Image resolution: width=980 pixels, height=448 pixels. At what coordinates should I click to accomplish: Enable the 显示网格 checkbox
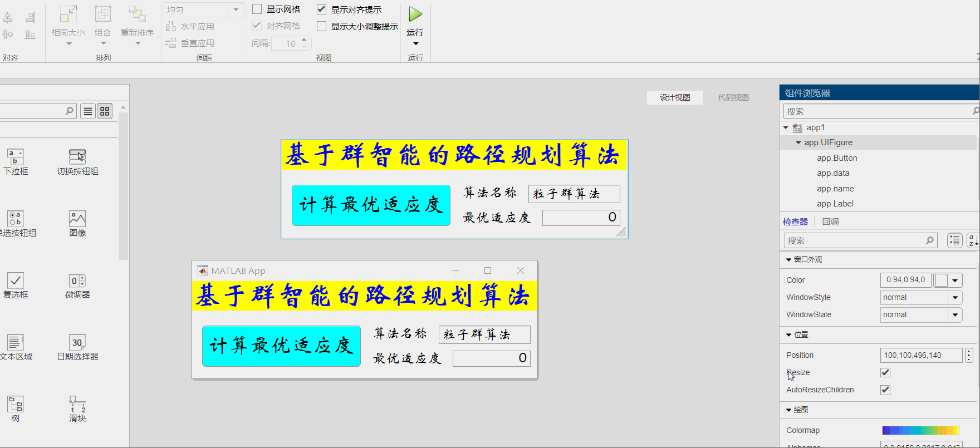[x=257, y=9]
